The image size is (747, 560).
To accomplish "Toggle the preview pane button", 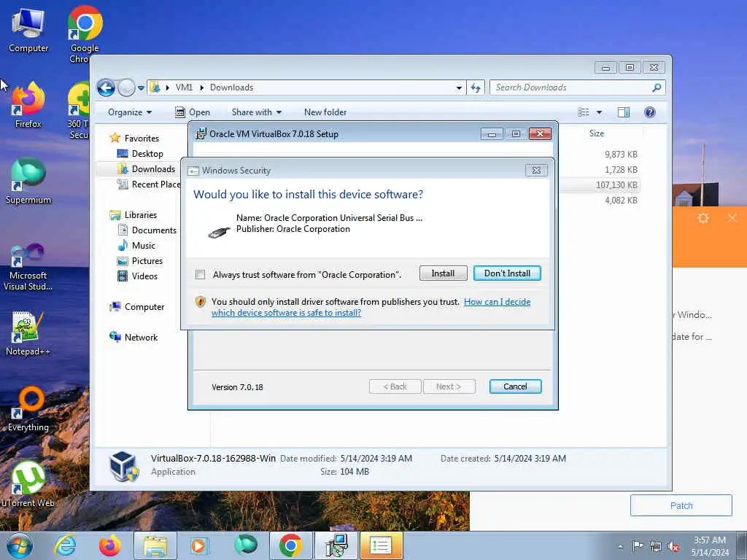I will coord(624,112).
